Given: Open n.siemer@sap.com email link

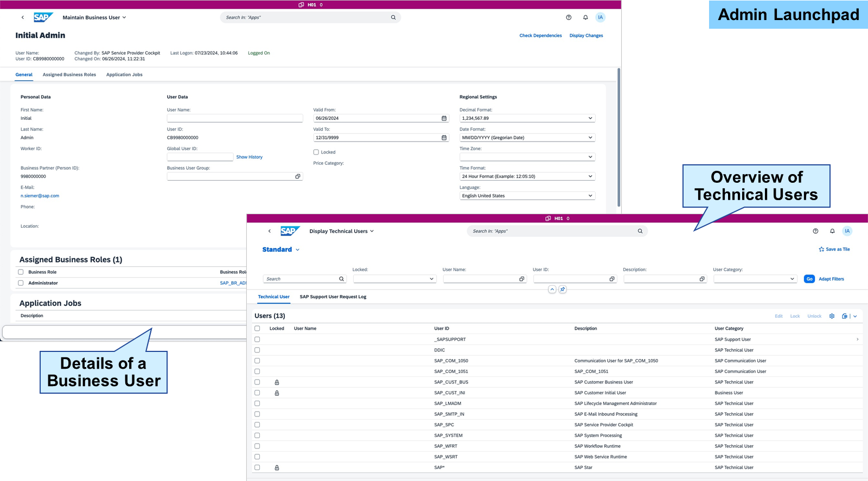Looking at the screenshot, I should (x=40, y=196).
